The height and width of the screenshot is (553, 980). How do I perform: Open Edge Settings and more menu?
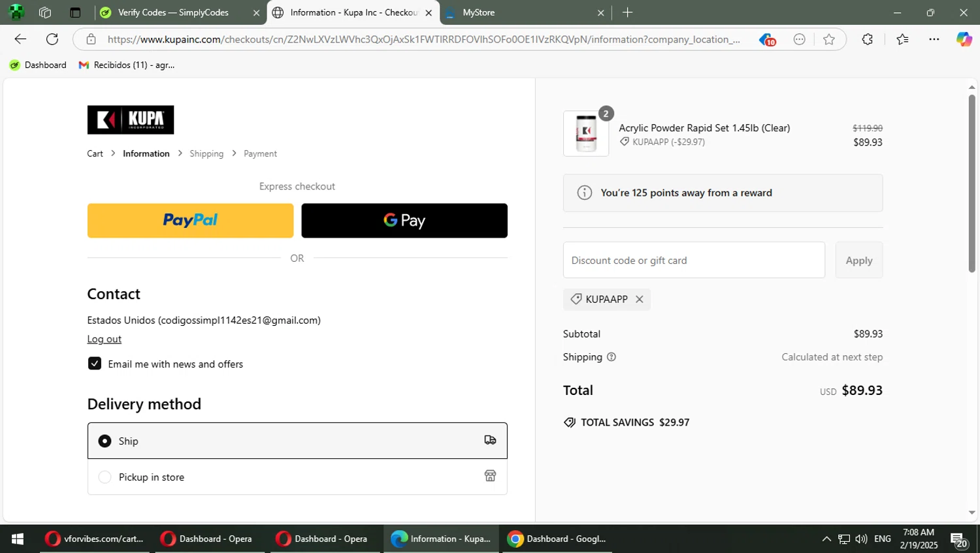[x=934, y=39]
